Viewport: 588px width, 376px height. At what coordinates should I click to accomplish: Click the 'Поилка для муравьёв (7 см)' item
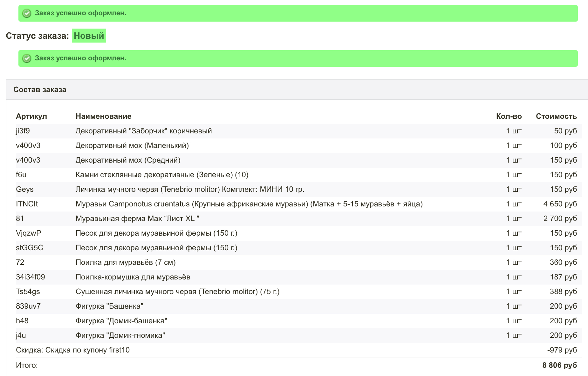click(126, 262)
